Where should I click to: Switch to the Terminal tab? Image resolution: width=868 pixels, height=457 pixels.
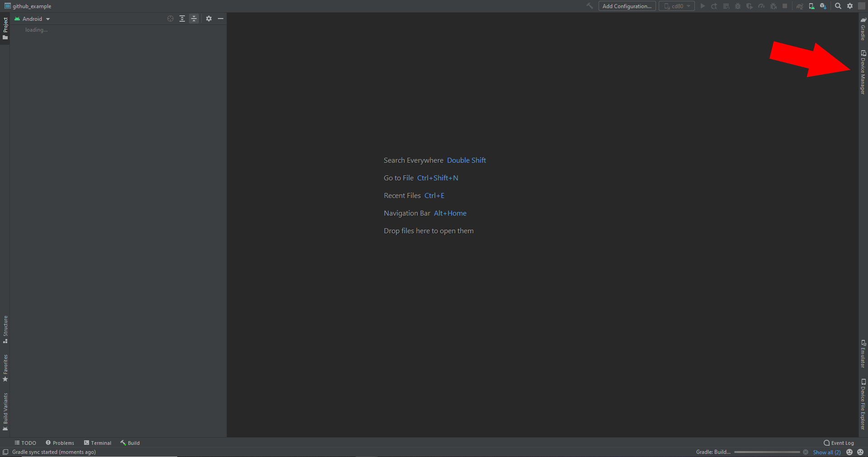point(100,443)
